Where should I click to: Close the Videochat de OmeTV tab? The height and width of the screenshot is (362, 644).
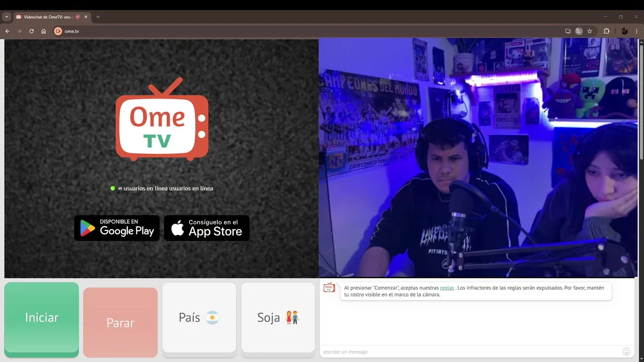(86, 17)
